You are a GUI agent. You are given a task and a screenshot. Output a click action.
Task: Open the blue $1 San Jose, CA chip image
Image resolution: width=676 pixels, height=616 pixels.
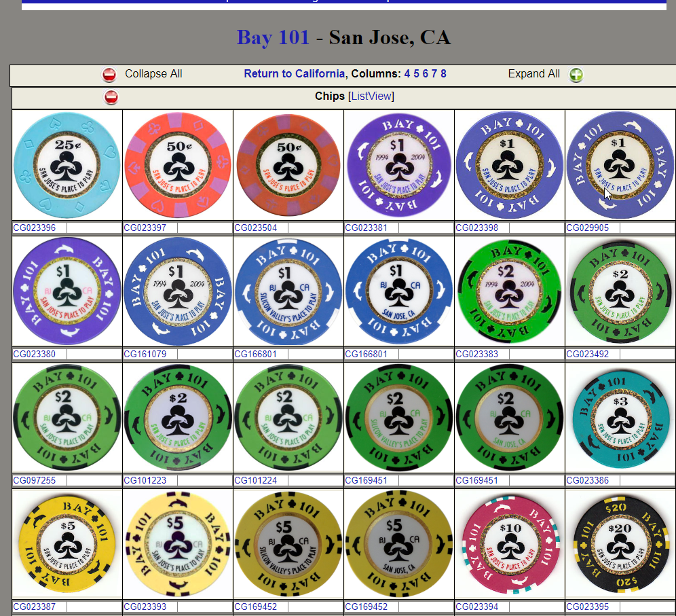[399, 291]
